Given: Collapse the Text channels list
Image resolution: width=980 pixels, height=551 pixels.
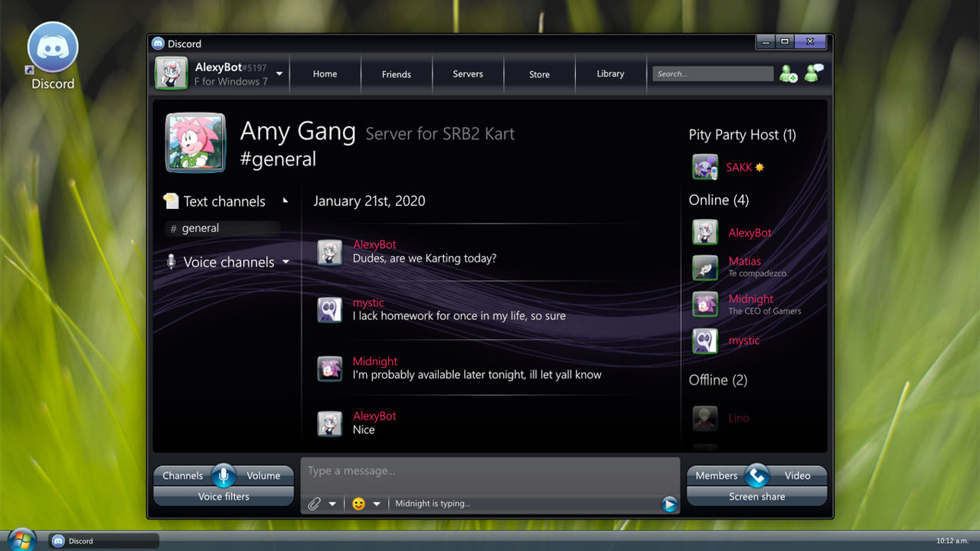Looking at the screenshot, I should pyautogui.click(x=285, y=199).
